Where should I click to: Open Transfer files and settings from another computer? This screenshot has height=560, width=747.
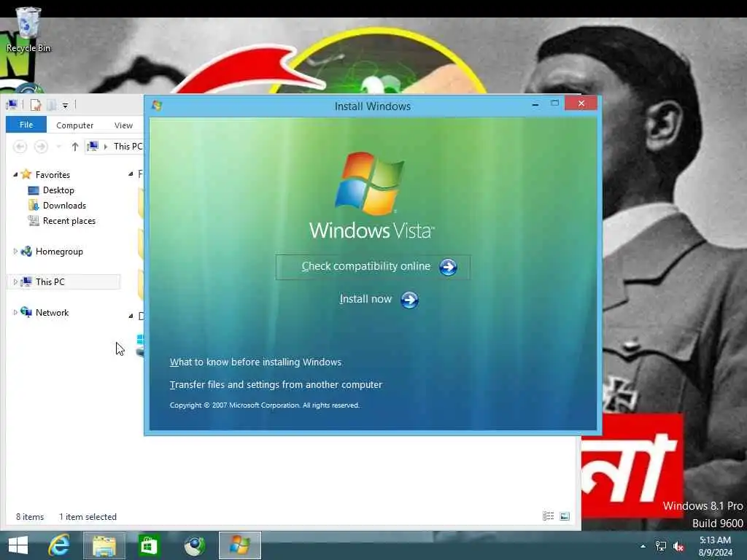276,384
